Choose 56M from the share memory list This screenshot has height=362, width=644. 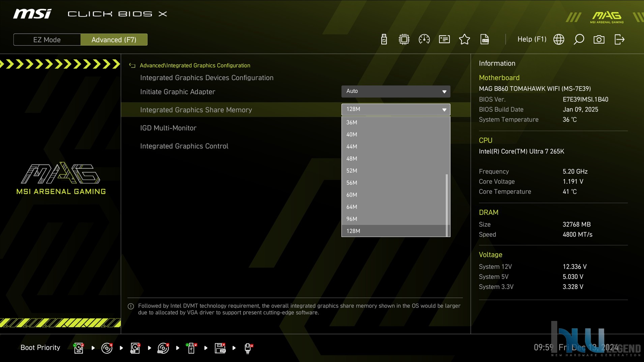pyautogui.click(x=393, y=183)
